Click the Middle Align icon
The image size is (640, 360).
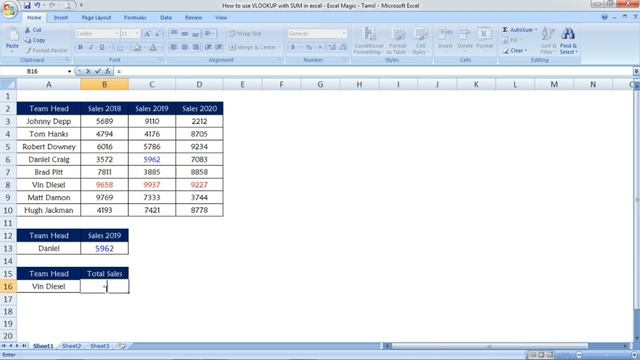point(184,33)
